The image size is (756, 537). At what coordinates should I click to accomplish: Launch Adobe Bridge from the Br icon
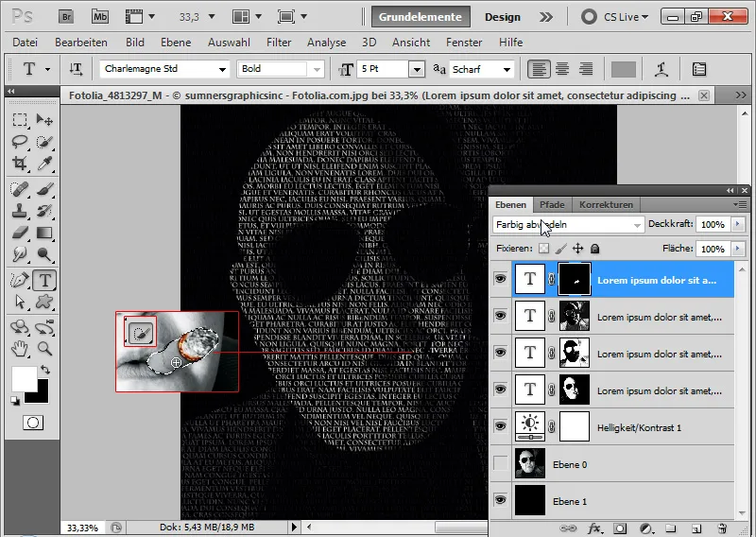(x=66, y=17)
